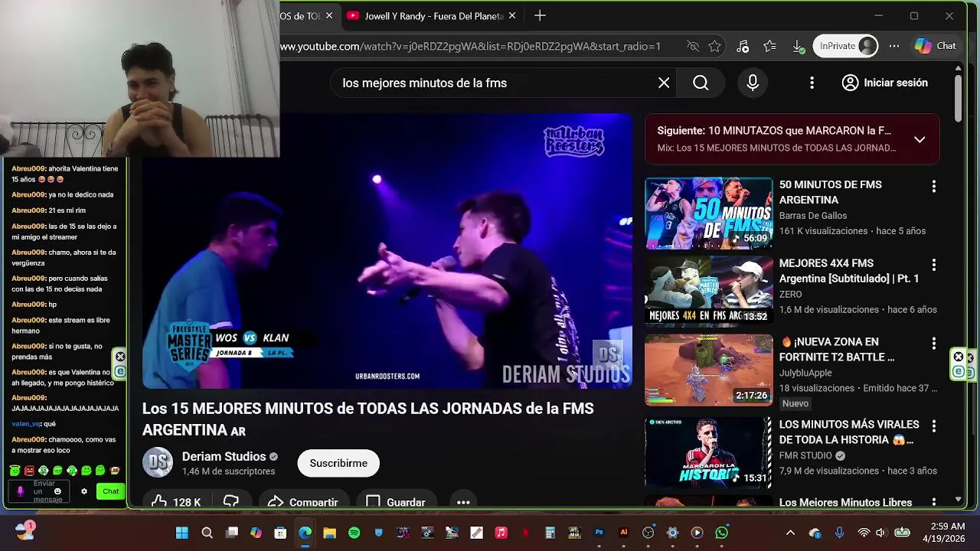Screen dimensions: 980x551
Task: Clear the YouTube search box text
Action: pyautogui.click(x=664, y=83)
